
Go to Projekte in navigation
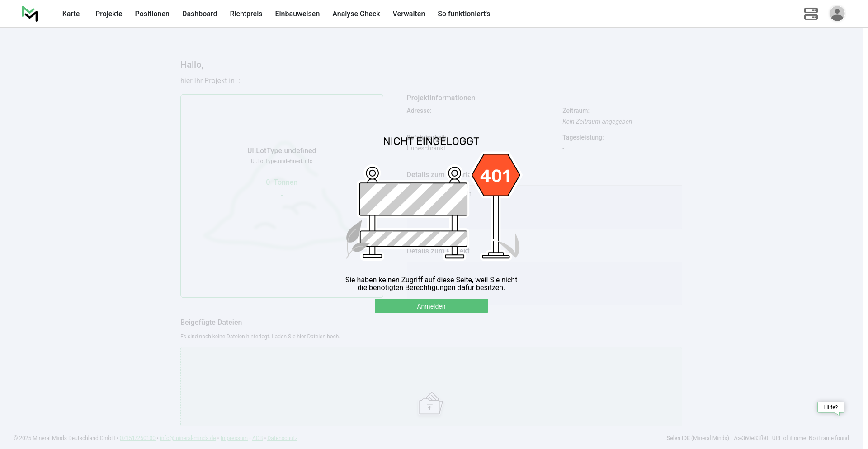click(x=108, y=14)
